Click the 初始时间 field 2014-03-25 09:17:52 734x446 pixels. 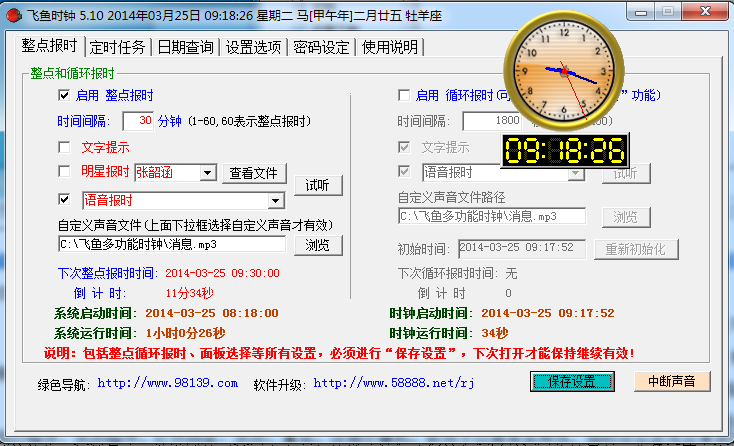521,249
